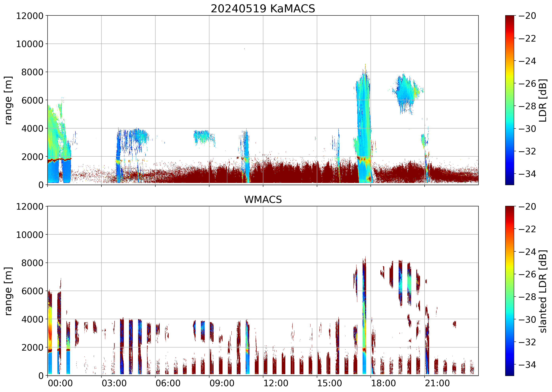Click the 03:00 time axis label
The width and height of the screenshot is (552, 392).
[x=114, y=383]
